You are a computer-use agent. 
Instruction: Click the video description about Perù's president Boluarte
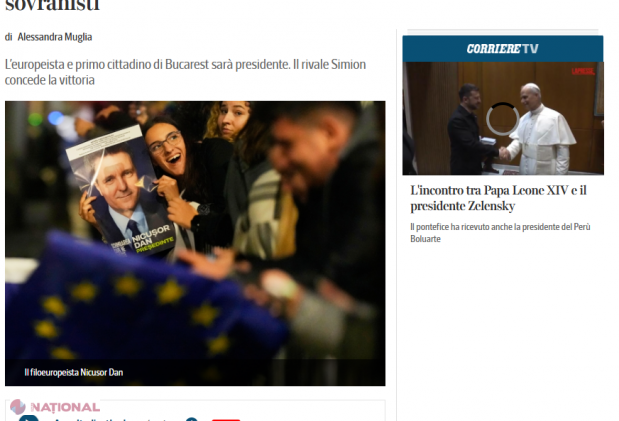pyautogui.click(x=500, y=233)
